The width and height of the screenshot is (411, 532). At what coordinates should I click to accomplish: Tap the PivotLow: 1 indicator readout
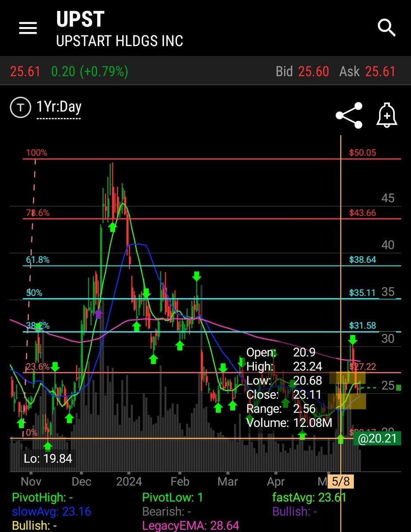pos(172,497)
